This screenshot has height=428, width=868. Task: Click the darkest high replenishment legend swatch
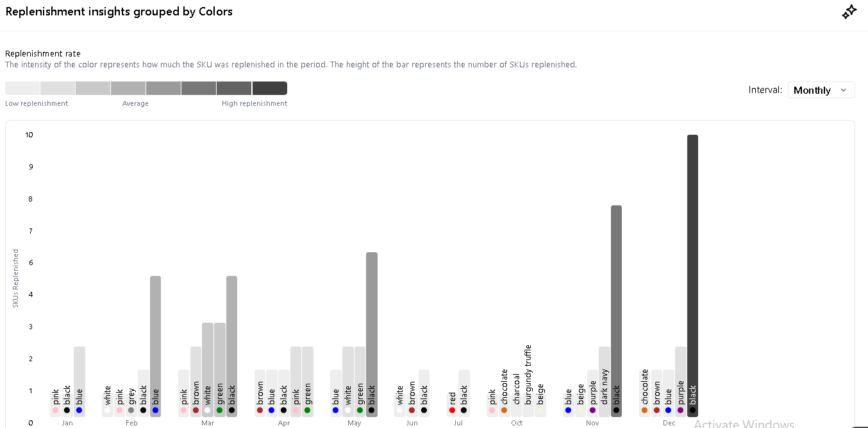pyautogui.click(x=269, y=88)
